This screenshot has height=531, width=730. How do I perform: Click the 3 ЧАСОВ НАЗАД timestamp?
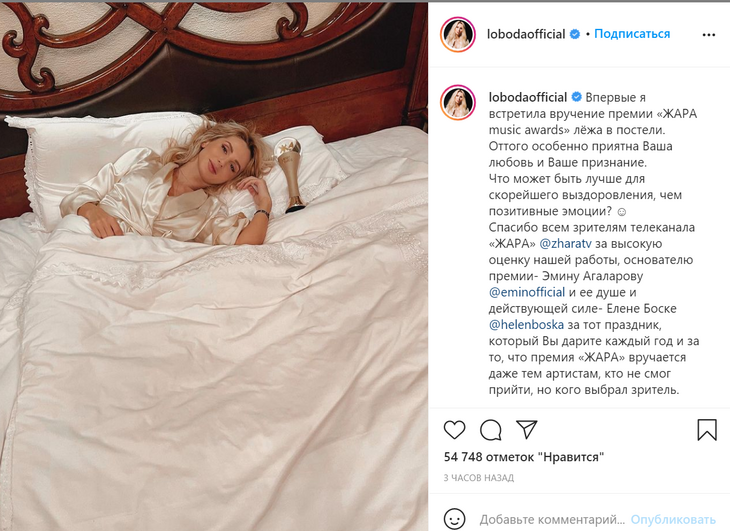pos(479,478)
